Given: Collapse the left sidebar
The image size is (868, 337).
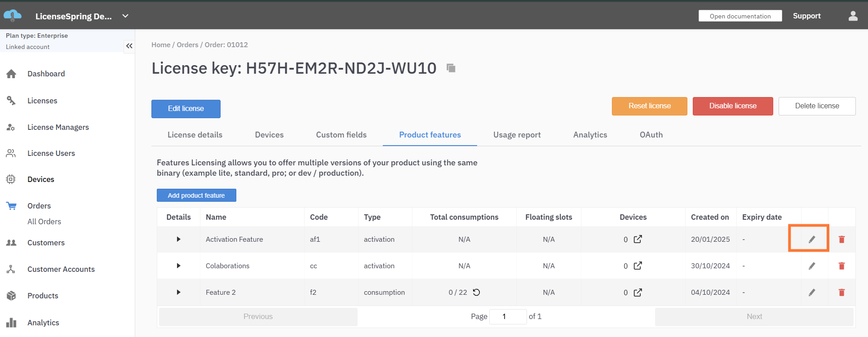Looking at the screenshot, I should click(129, 46).
